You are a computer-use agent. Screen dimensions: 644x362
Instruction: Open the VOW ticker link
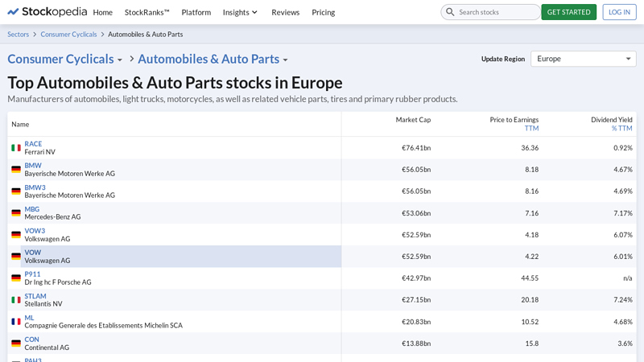pyautogui.click(x=33, y=253)
